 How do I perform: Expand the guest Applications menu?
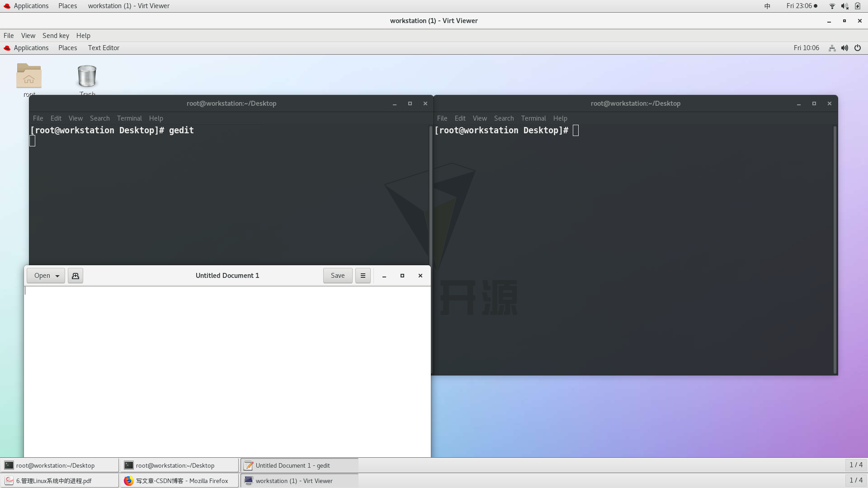(x=31, y=48)
